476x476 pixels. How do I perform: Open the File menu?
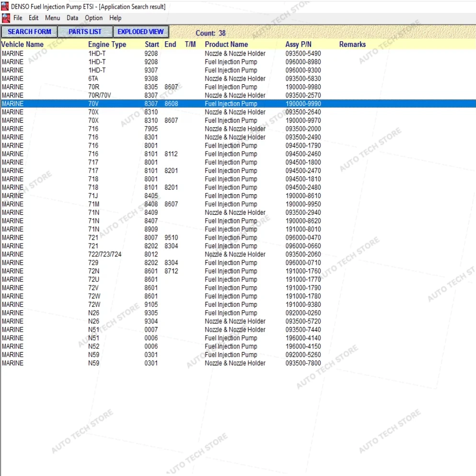[18, 18]
